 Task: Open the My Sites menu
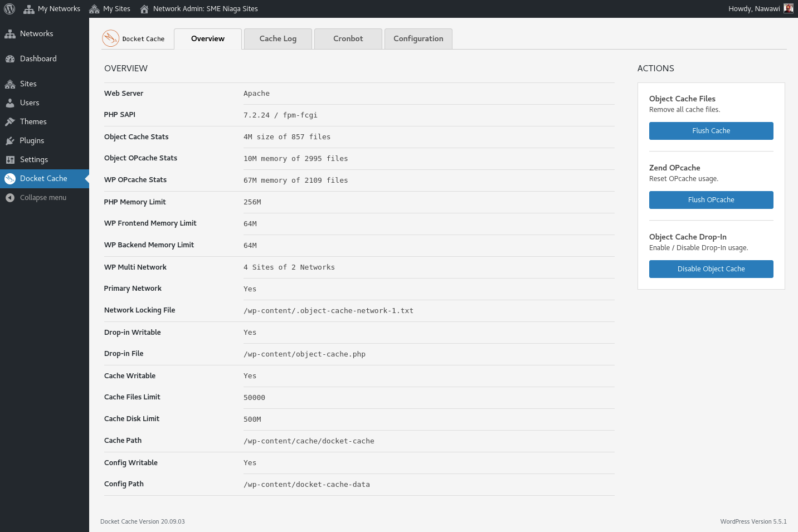[110, 8]
